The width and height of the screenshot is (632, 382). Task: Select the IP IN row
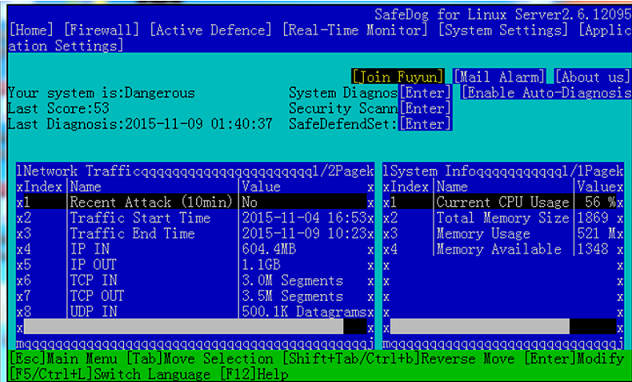coord(195,249)
